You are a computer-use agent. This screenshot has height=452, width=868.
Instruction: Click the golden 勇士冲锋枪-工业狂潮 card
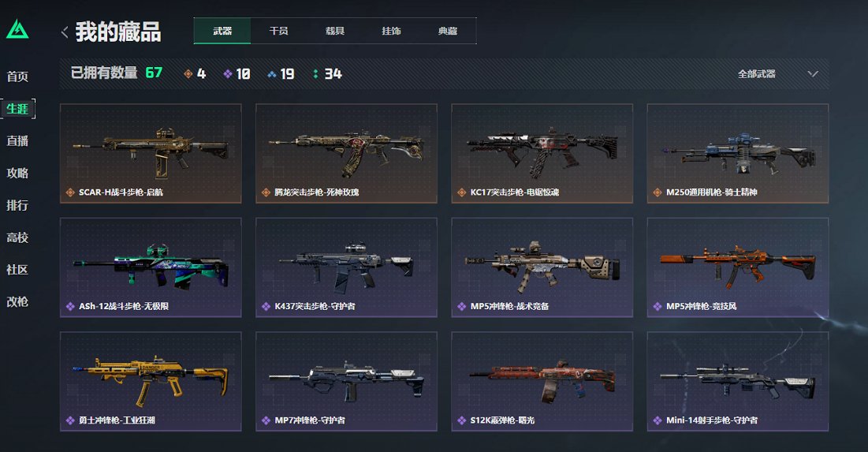click(151, 382)
